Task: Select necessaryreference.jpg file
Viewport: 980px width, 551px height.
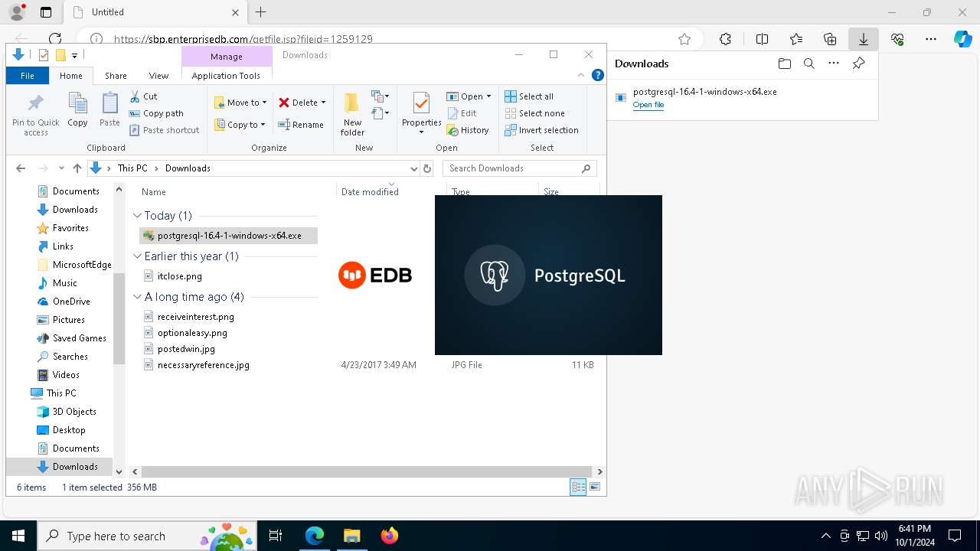Action: tap(203, 365)
